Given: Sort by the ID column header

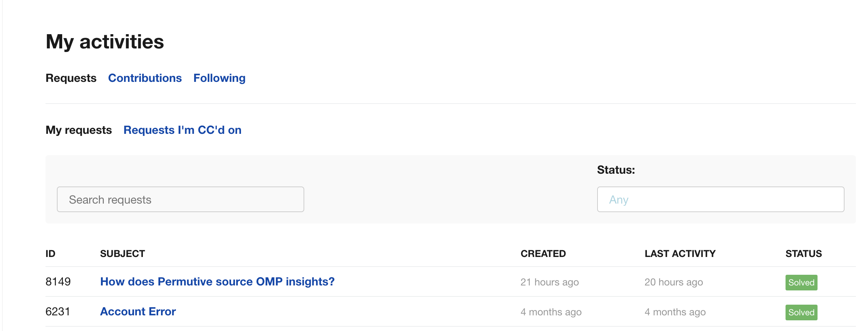Looking at the screenshot, I should coord(50,254).
